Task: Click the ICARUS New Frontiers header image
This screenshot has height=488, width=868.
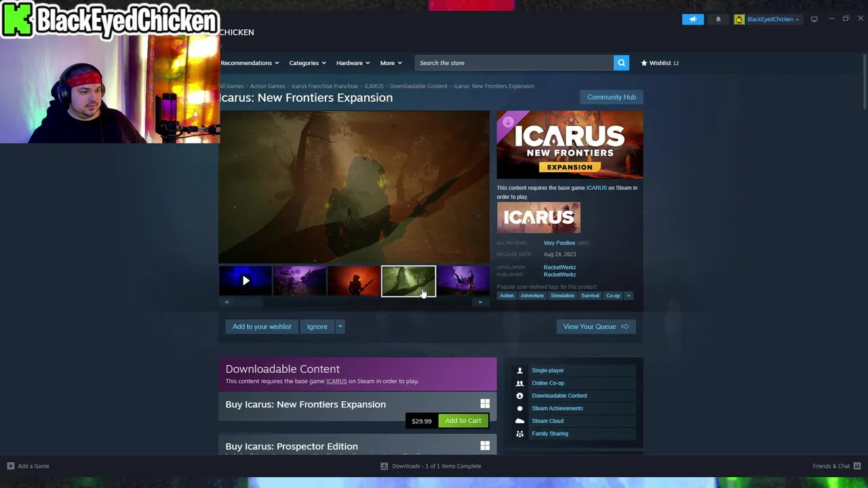Action: [570, 145]
